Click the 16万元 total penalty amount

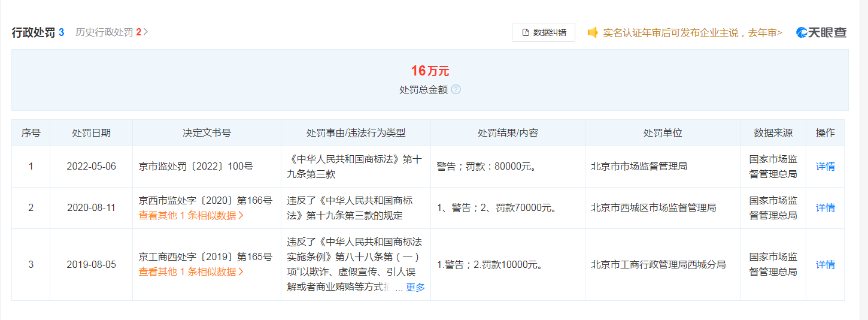[430, 71]
